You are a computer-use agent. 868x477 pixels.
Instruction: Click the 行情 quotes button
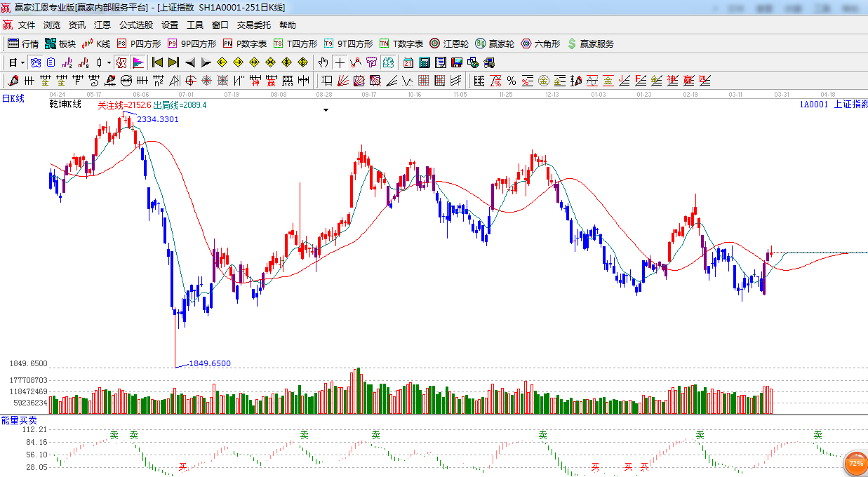click(x=23, y=43)
